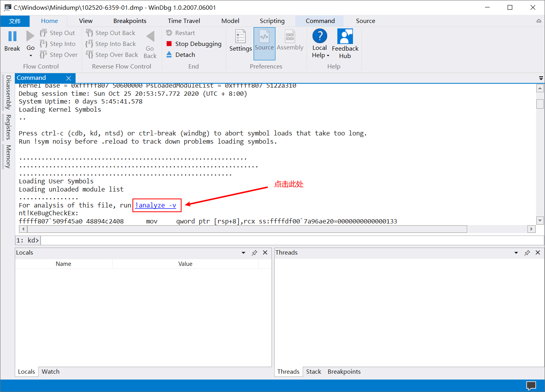This screenshot has height=392, width=545.
Task: Switch to the Watch tab
Action: click(x=51, y=372)
